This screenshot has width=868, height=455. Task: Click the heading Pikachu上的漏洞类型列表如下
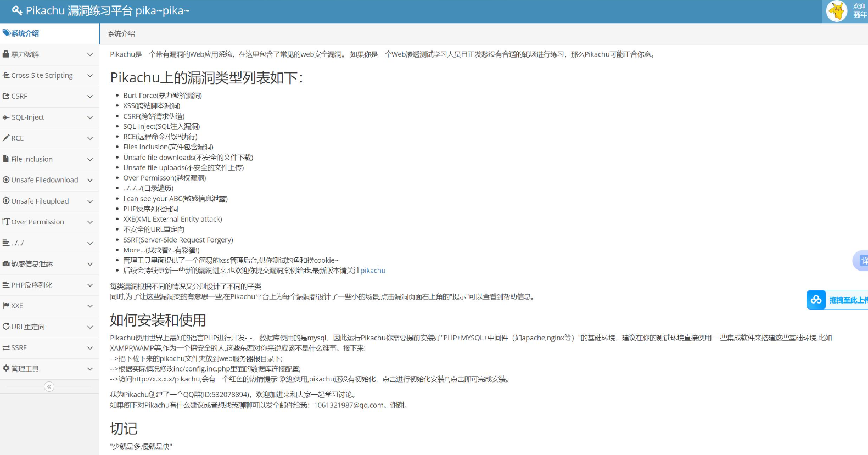pyautogui.click(x=206, y=78)
